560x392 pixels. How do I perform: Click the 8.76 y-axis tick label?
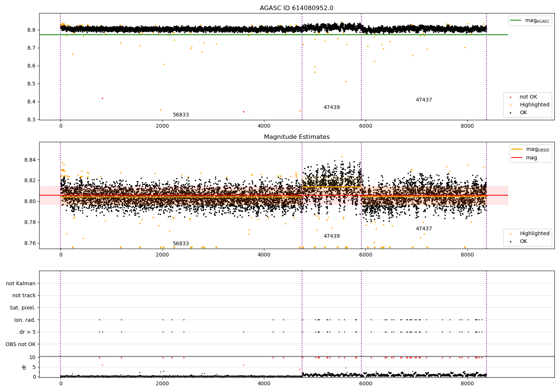click(30, 243)
